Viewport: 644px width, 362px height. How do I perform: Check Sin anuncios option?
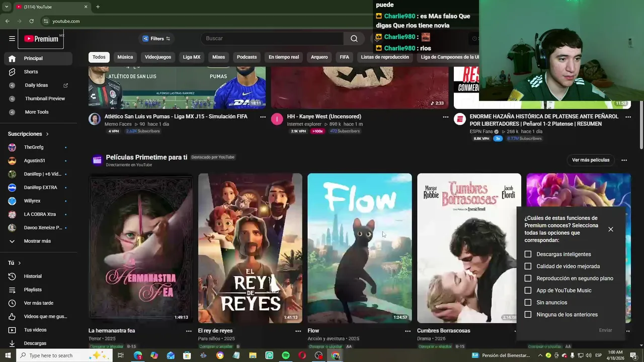coord(528,303)
